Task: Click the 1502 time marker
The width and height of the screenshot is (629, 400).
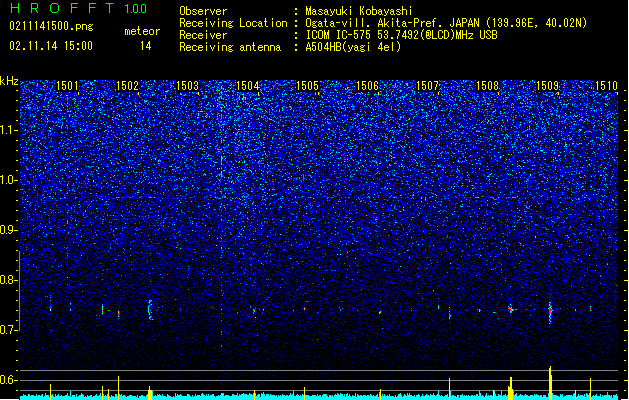Action: [127, 86]
